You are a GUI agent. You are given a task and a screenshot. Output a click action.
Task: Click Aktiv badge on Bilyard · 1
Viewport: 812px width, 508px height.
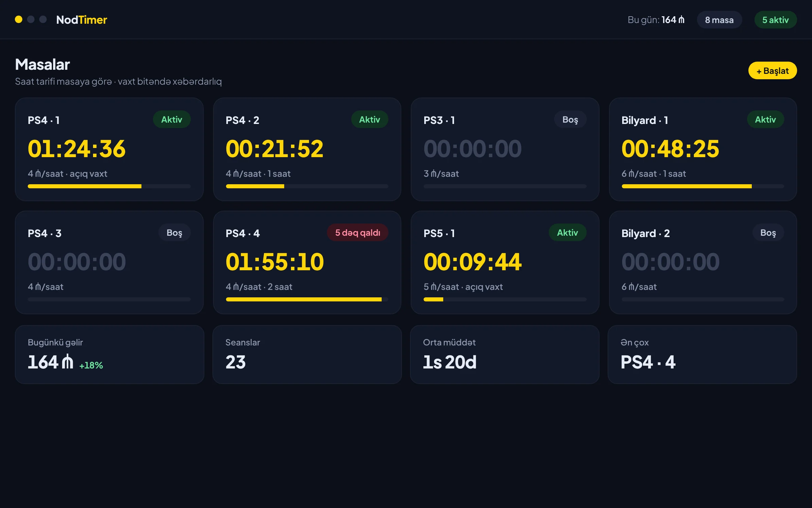765,120
